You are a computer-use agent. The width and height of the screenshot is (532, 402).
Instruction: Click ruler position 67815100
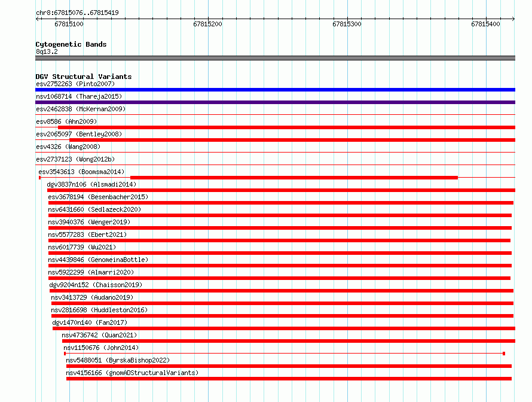click(x=69, y=24)
